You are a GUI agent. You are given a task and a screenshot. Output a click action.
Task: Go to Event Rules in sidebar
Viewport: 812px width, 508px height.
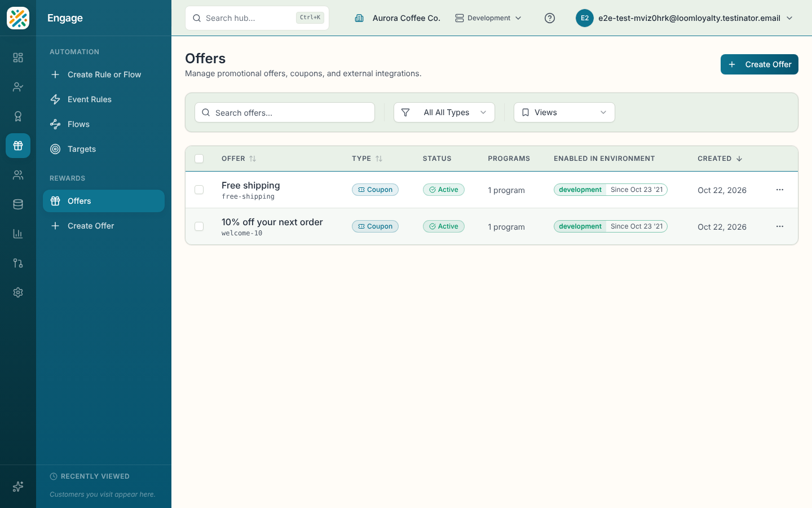(104, 99)
